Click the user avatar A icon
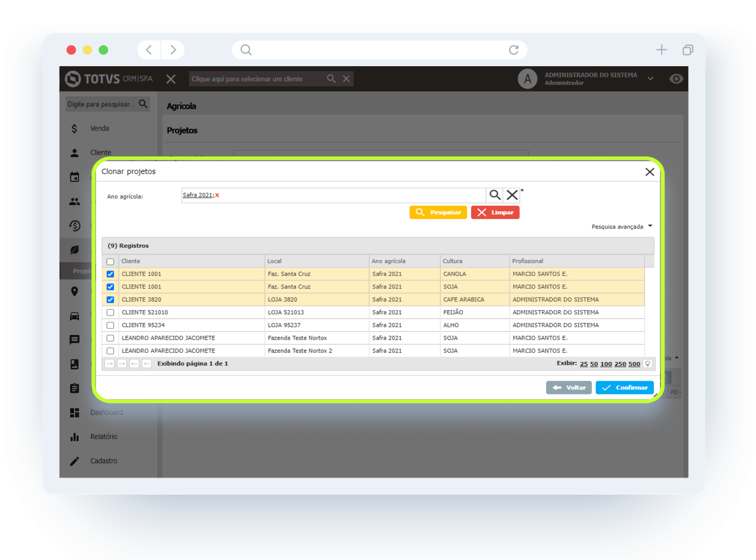Screen dimensions: 756x560 [527, 79]
